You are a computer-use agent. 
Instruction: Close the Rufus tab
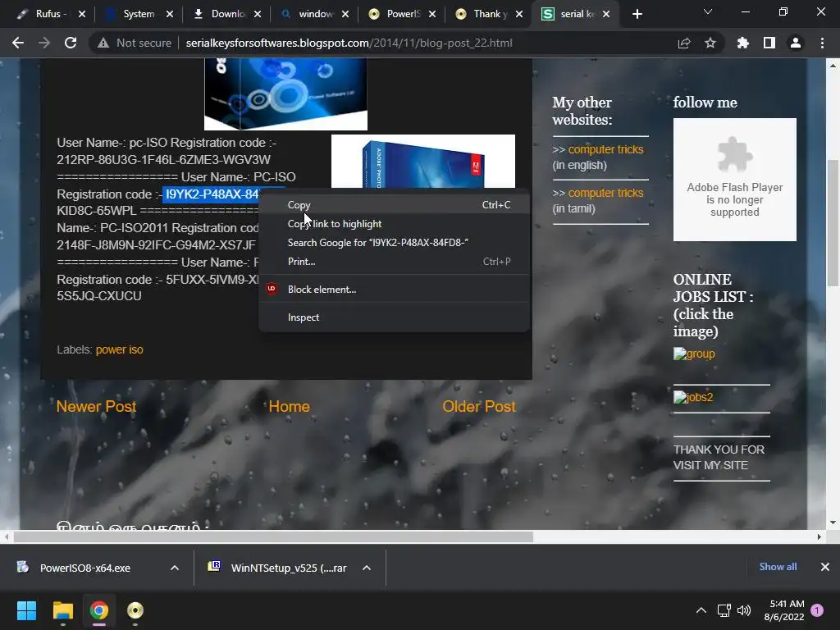82,15
